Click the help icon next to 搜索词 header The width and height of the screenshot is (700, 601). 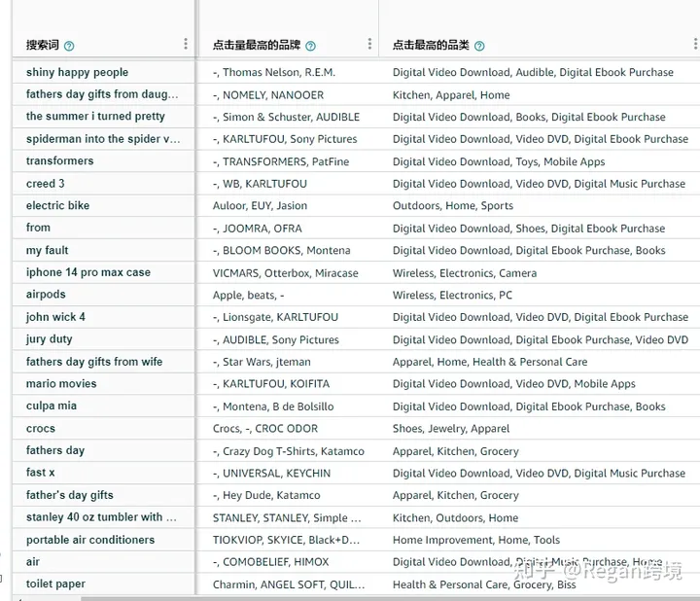click(x=69, y=46)
